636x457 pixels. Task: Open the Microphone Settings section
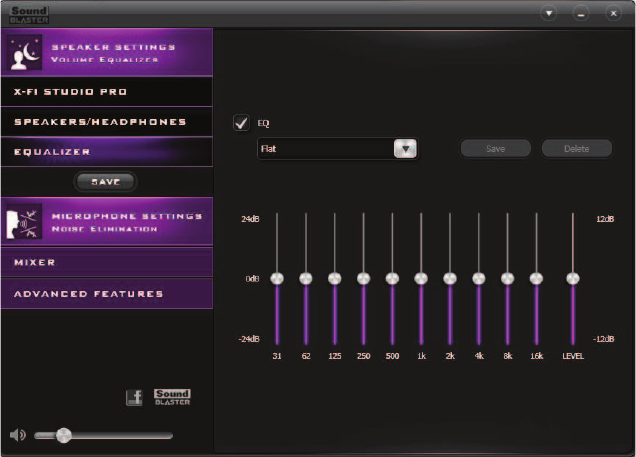pos(107,221)
